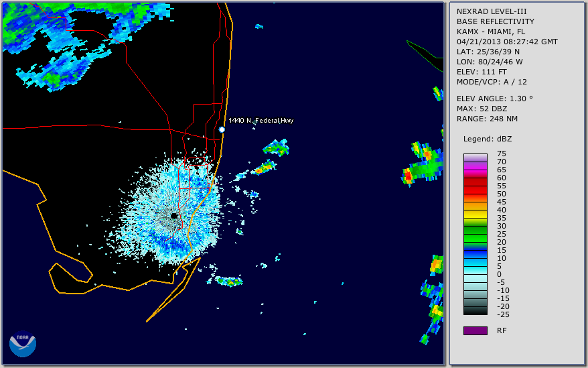Click the 1440 N. Federal Hwy location marker
Viewport: 588px width, 368px height.
click(x=222, y=129)
